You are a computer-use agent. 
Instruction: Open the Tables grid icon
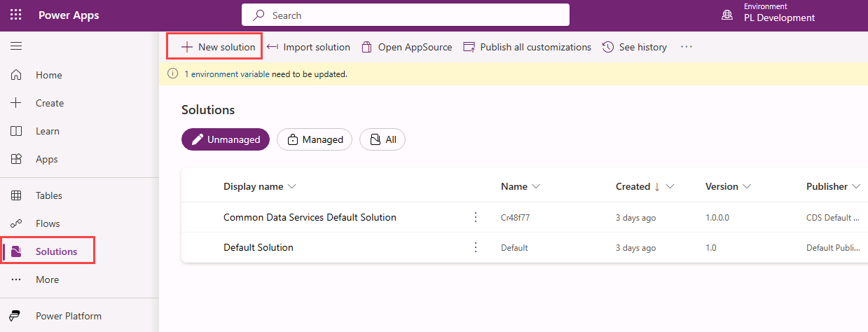coord(16,195)
